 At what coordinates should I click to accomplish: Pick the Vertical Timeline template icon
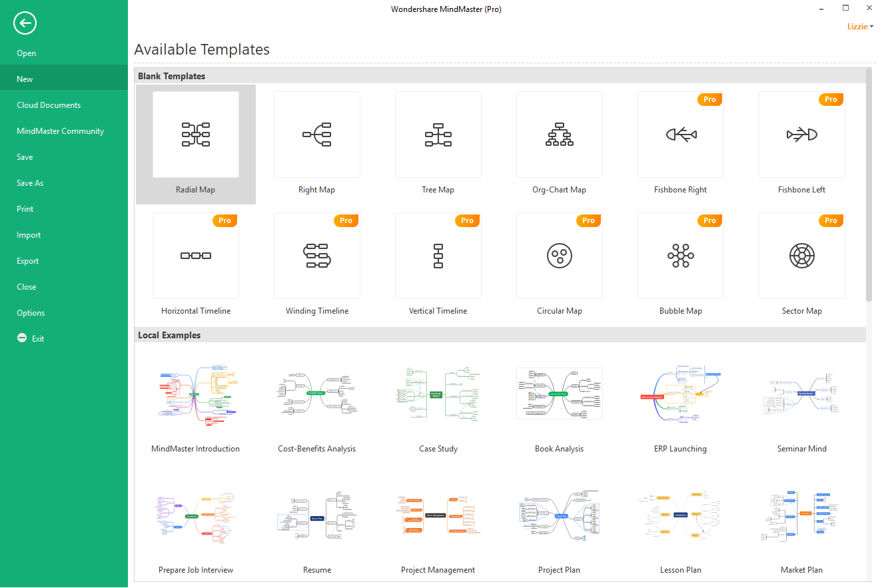(x=438, y=256)
